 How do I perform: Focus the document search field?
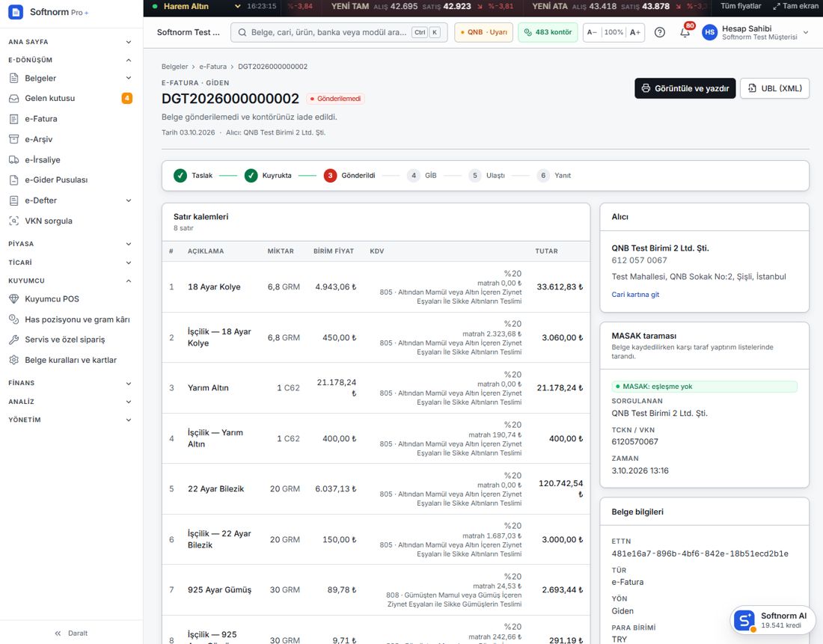339,32
